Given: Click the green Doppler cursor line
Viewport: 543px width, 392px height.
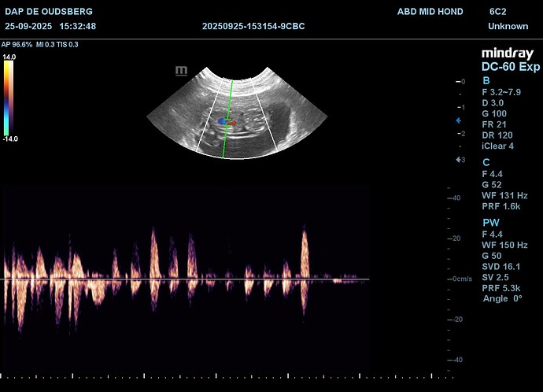Looking at the screenshot, I should click(227, 118).
